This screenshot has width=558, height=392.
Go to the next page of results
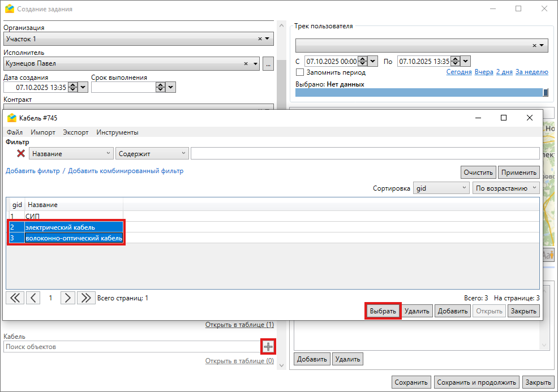coord(67,298)
